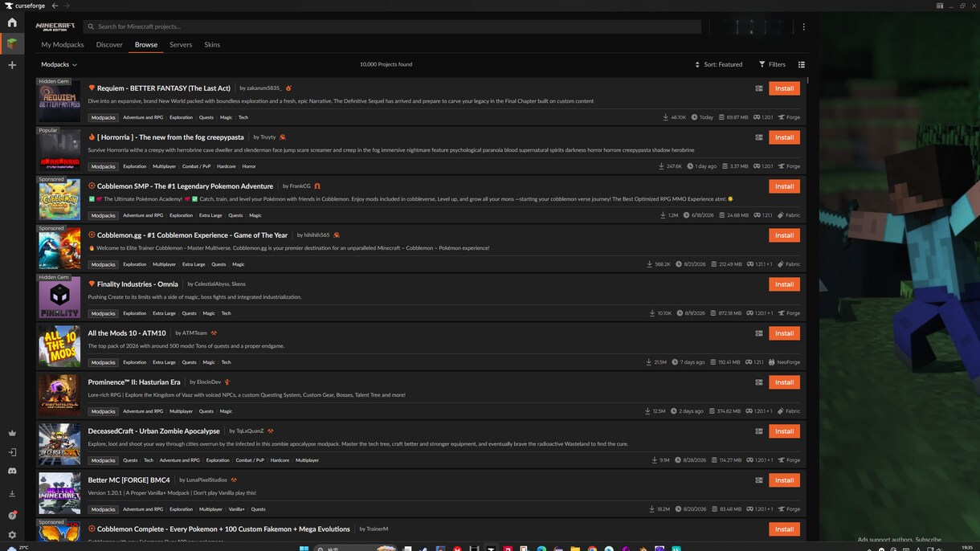980x551 pixels.
Task: Click author badge icon next to zakarum5835_
Action: point(288,88)
